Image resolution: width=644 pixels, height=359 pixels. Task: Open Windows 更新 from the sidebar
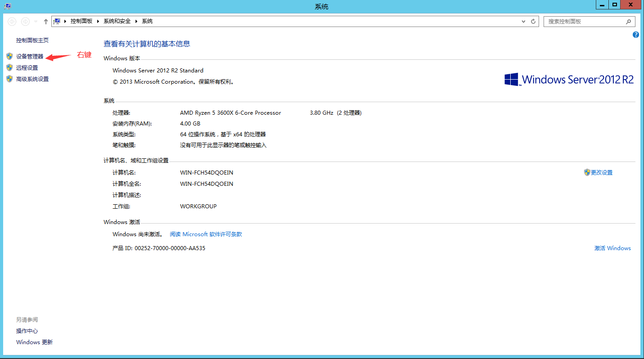pos(34,342)
